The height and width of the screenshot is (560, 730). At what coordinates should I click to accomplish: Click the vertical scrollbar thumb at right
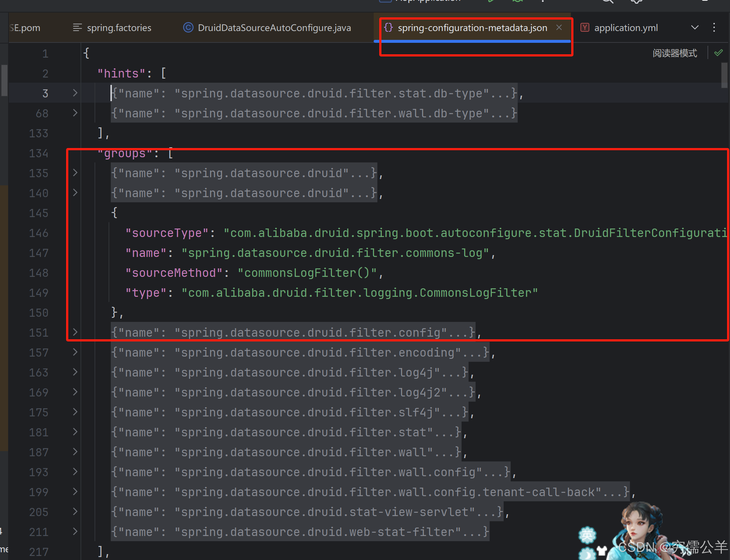point(724,75)
